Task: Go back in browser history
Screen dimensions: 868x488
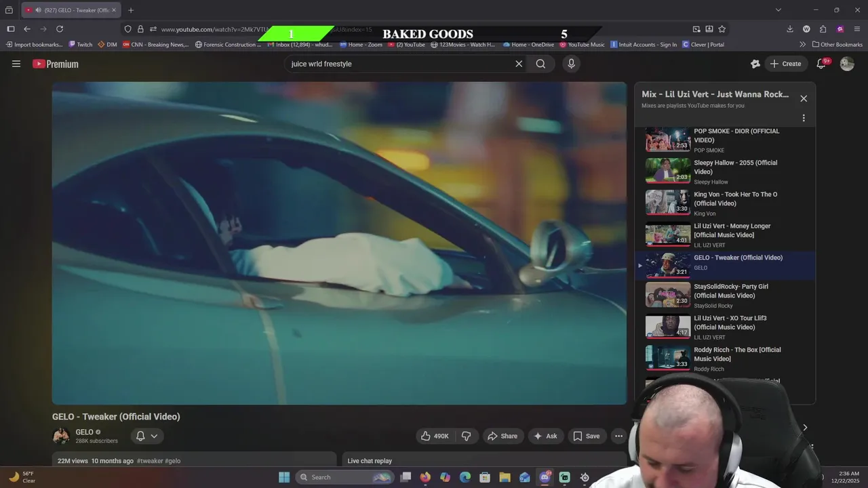Action: click(27, 29)
